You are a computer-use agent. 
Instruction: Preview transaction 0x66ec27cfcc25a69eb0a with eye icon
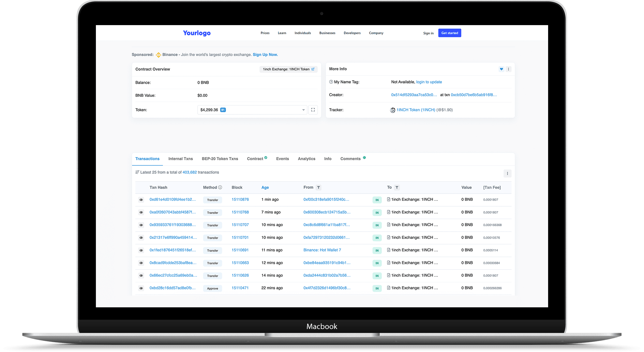pyautogui.click(x=141, y=276)
